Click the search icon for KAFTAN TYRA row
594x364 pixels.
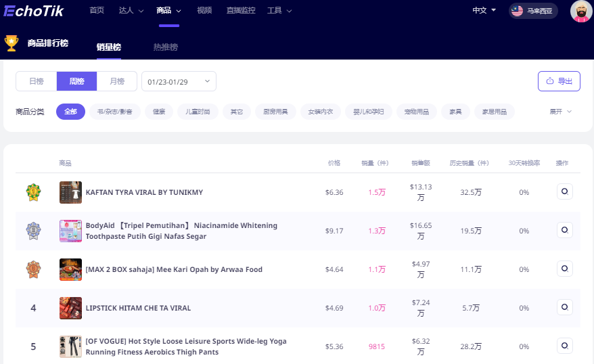[564, 191]
